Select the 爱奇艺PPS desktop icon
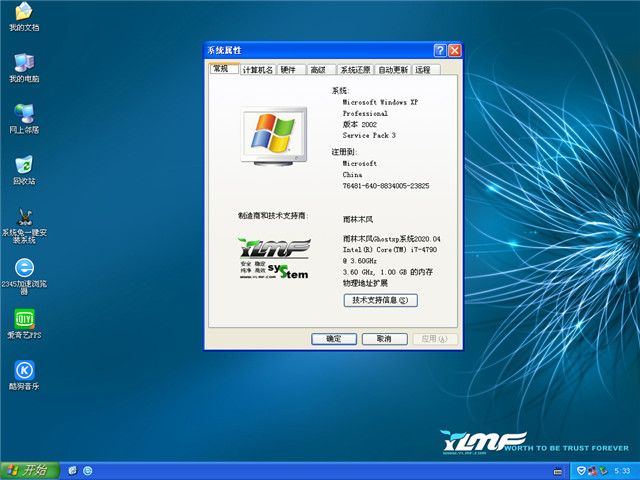The image size is (640, 480). (x=24, y=324)
